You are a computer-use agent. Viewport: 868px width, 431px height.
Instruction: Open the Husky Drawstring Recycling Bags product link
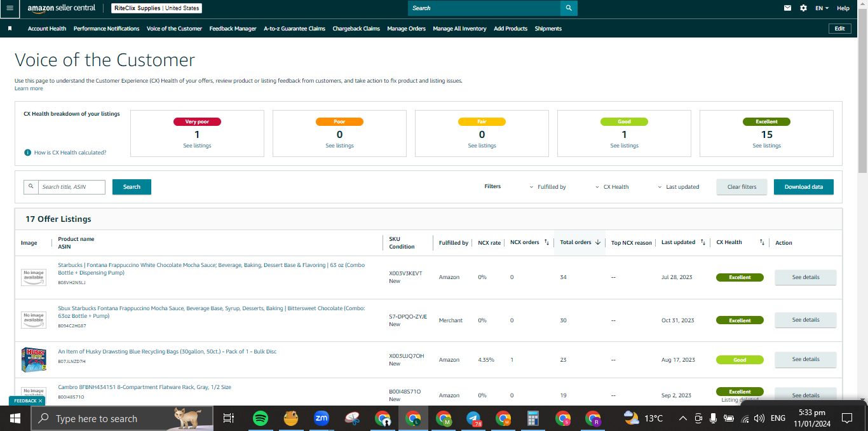click(x=167, y=352)
